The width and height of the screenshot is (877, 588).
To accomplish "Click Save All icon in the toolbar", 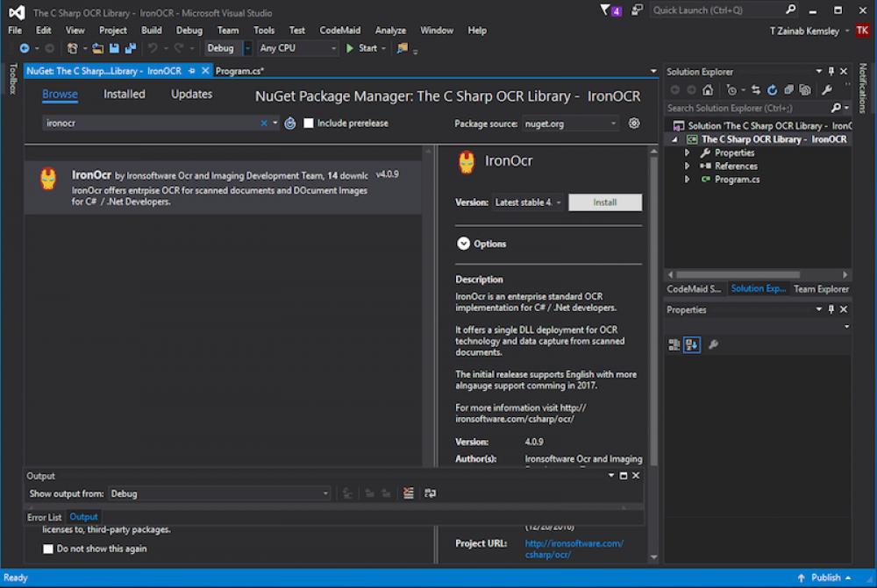I will 130,48.
